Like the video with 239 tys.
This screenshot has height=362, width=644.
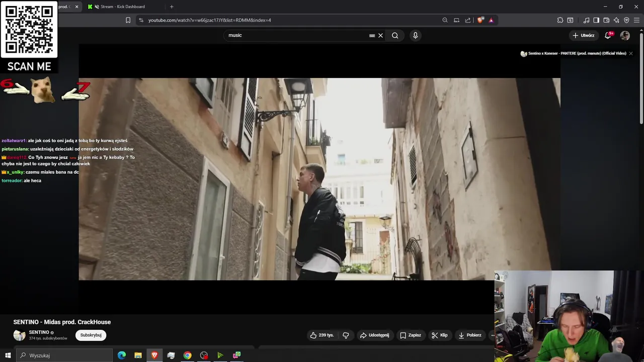pos(322,335)
